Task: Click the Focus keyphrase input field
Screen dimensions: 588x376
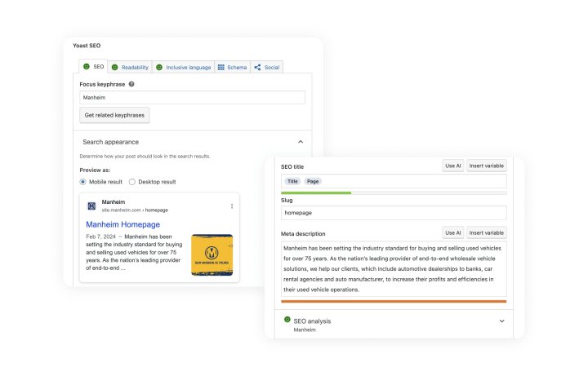Action: (x=192, y=97)
